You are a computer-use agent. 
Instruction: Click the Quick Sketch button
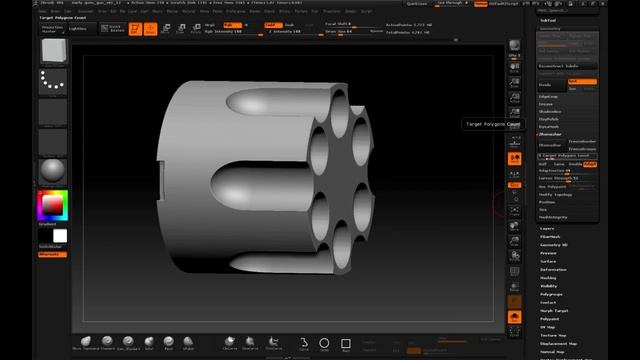click(113, 29)
